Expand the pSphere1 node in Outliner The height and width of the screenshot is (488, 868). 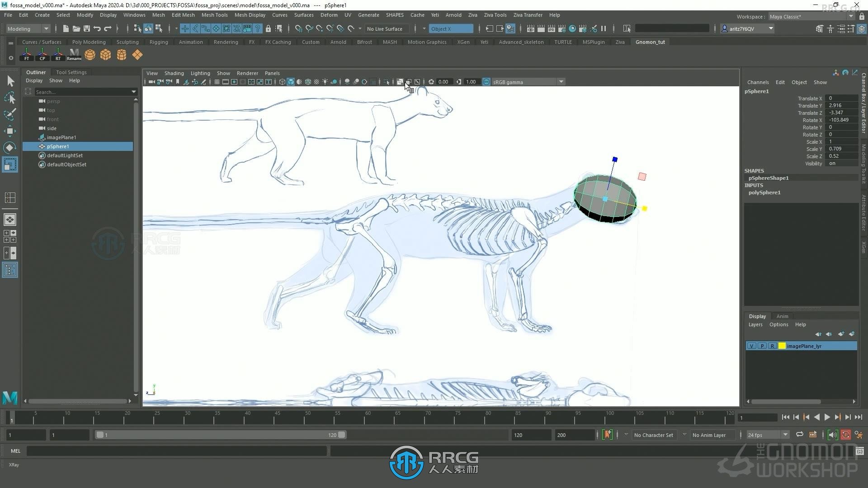(28, 146)
